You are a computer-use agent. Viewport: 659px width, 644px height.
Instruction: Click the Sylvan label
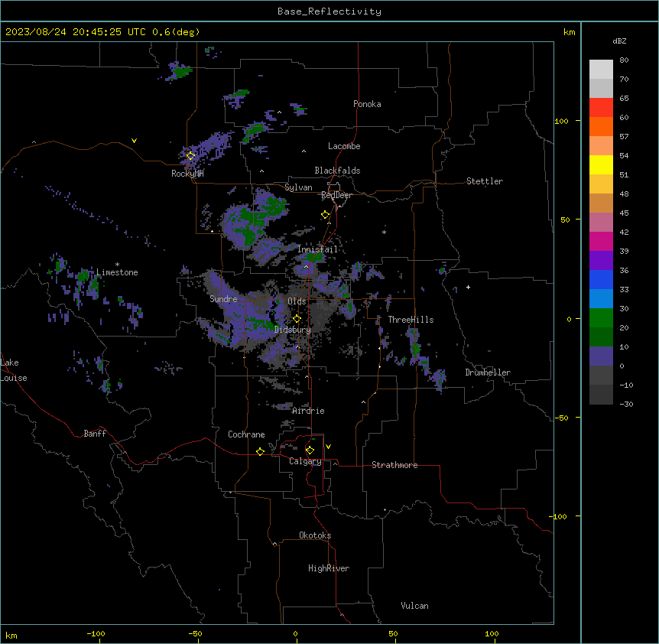(298, 187)
